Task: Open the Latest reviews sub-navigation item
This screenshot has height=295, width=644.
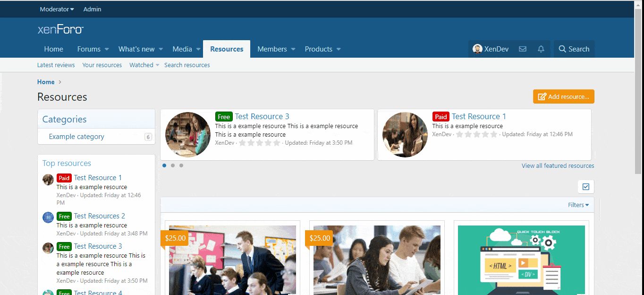Action: tap(56, 65)
